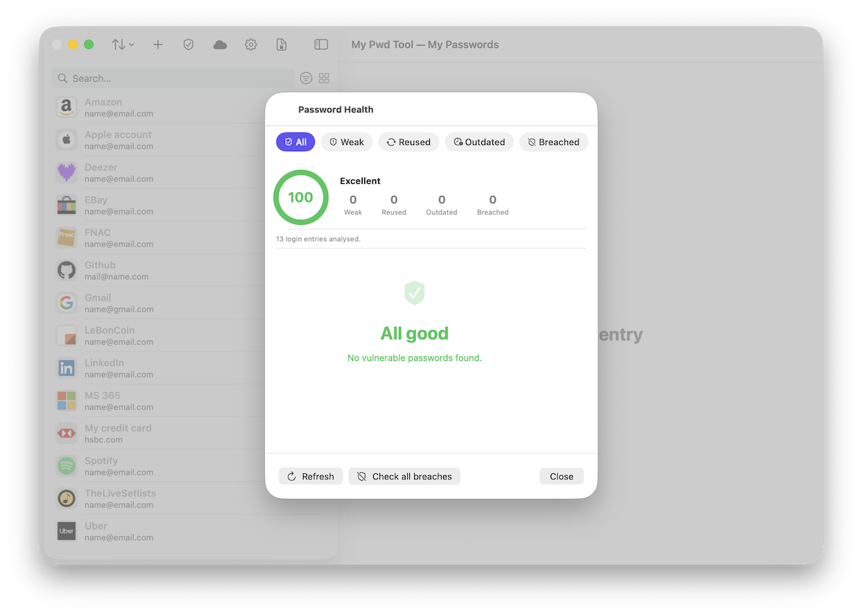Close the Password Health dialog

562,477
